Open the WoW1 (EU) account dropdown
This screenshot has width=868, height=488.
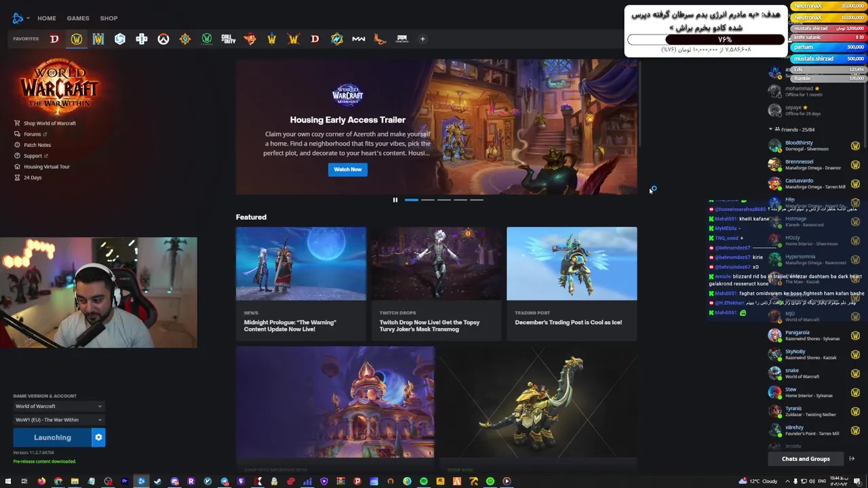58,420
